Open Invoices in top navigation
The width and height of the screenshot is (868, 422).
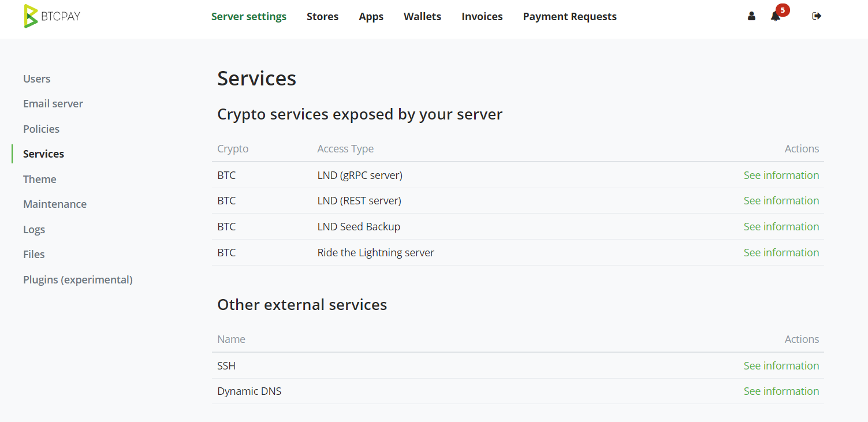tap(482, 17)
